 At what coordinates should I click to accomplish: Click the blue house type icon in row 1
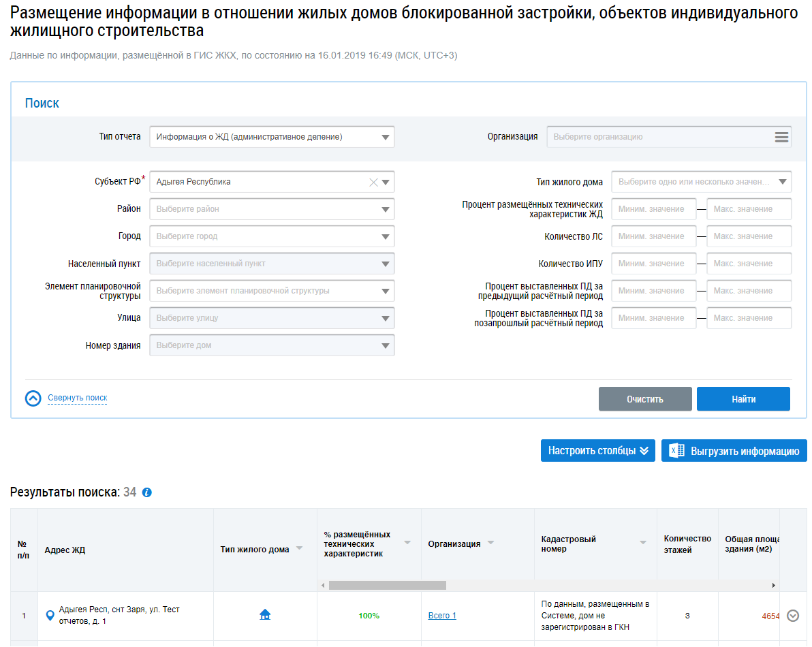pos(265,615)
